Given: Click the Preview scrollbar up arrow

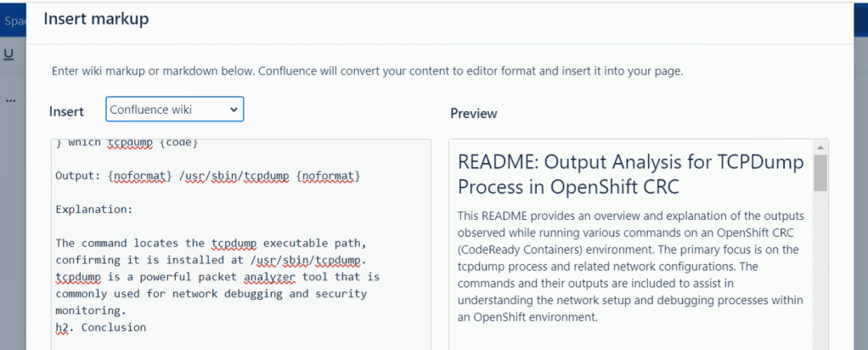Looking at the screenshot, I should tap(820, 147).
